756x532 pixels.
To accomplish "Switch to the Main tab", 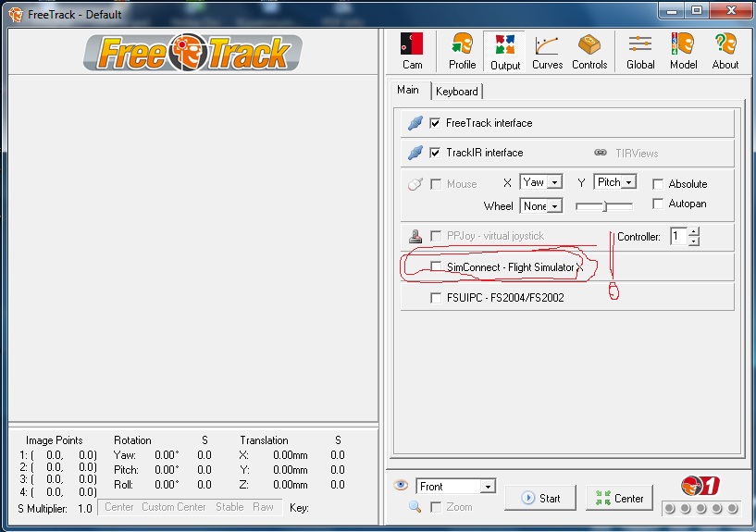I will [x=408, y=90].
